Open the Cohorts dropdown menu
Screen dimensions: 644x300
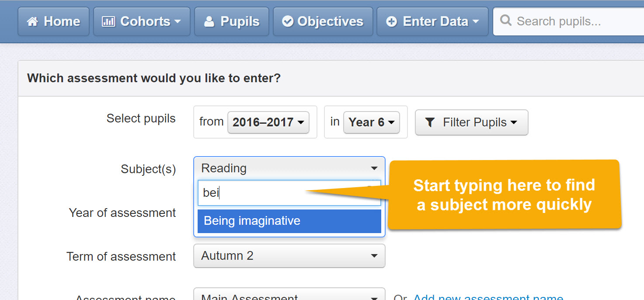pyautogui.click(x=142, y=21)
